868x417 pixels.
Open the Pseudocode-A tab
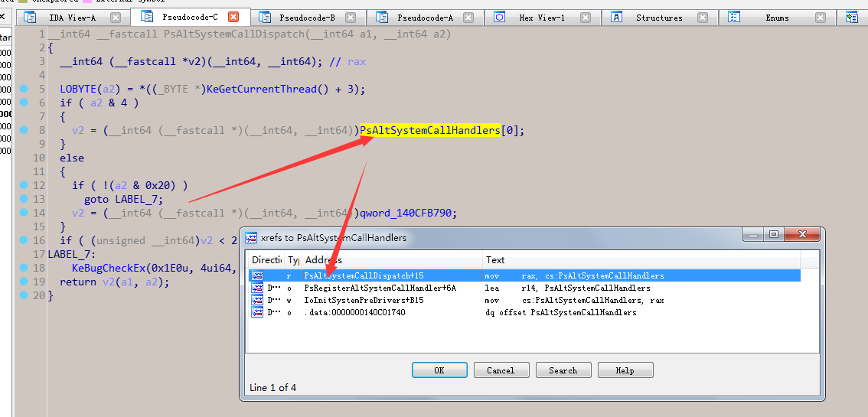(x=425, y=18)
